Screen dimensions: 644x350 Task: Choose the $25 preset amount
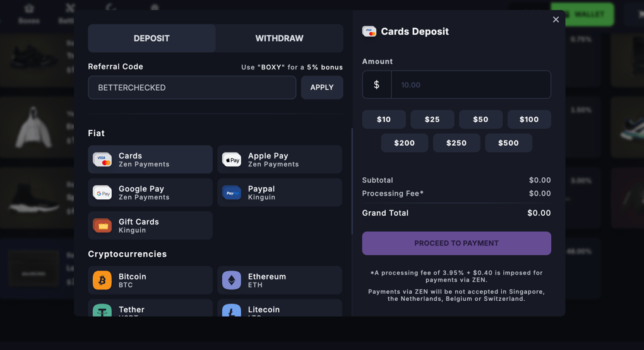point(432,119)
